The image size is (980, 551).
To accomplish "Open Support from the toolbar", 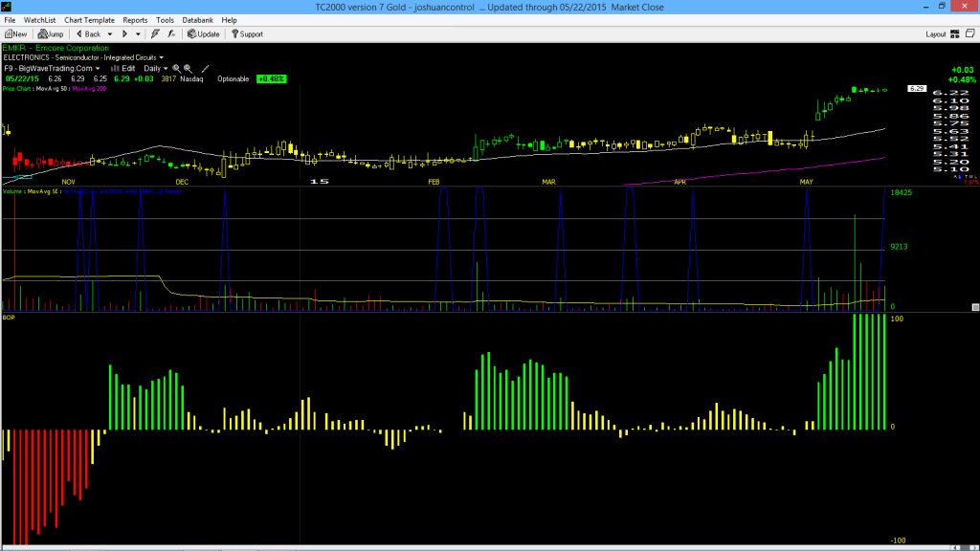I will [248, 34].
